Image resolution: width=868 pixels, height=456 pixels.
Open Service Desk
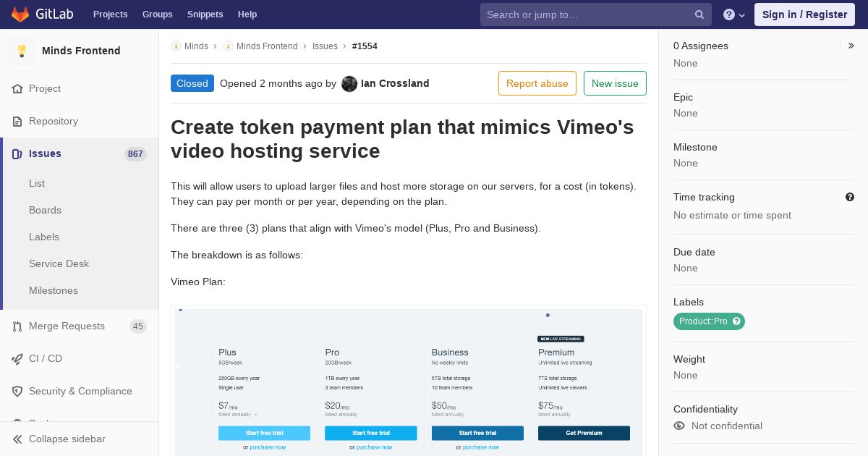(x=59, y=263)
